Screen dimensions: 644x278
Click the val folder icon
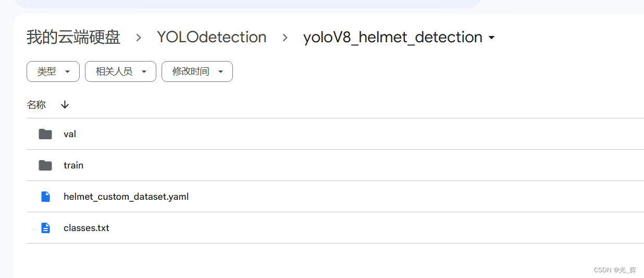click(45, 134)
